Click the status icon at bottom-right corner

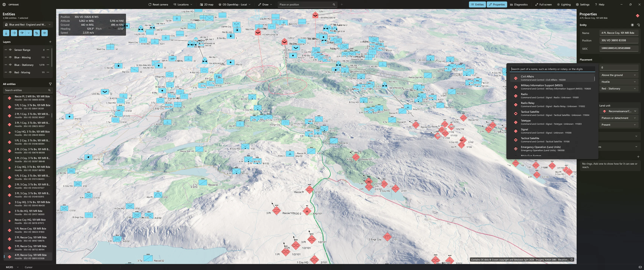(x=640, y=267)
